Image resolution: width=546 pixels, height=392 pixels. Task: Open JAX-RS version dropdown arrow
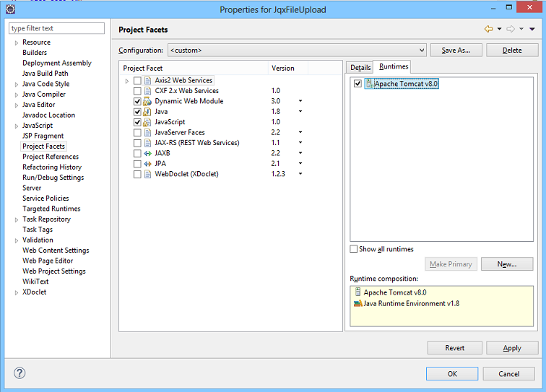tap(300, 142)
